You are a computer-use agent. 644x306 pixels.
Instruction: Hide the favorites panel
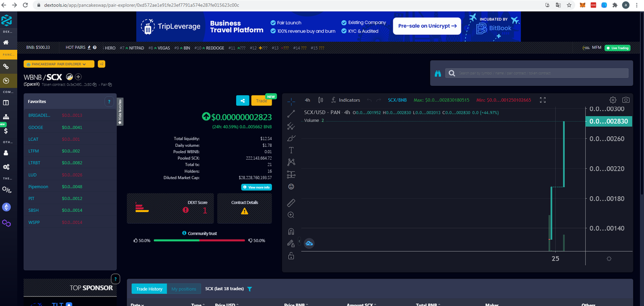tap(120, 111)
